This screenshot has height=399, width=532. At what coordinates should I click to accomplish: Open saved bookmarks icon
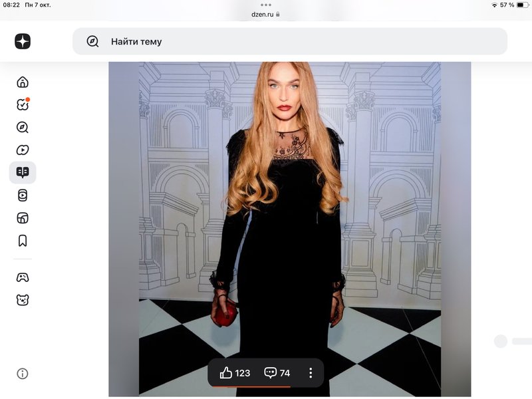coord(23,241)
